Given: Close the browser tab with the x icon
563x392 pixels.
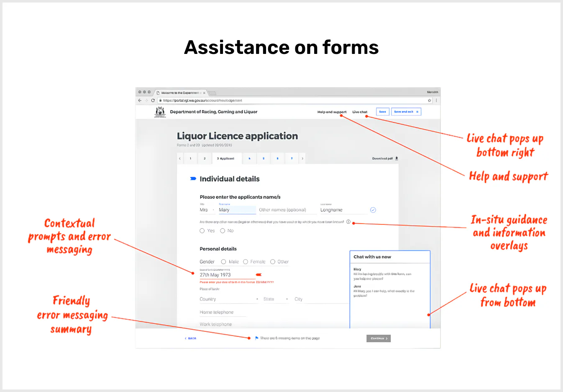Looking at the screenshot, I should coord(204,93).
